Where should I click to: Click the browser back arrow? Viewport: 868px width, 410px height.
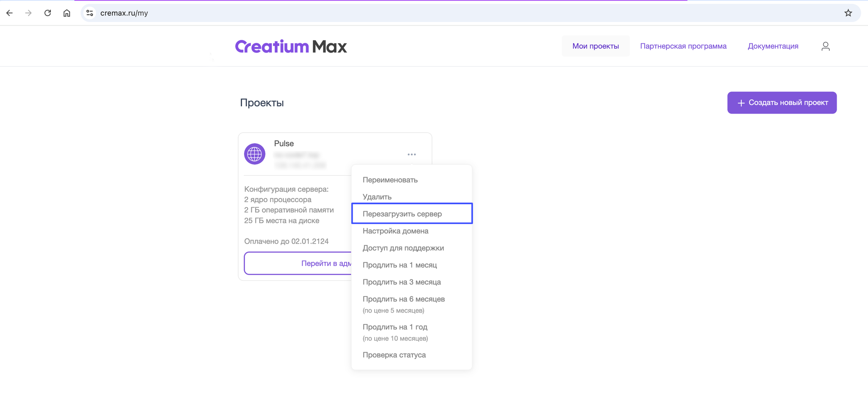pyautogui.click(x=9, y=13)
